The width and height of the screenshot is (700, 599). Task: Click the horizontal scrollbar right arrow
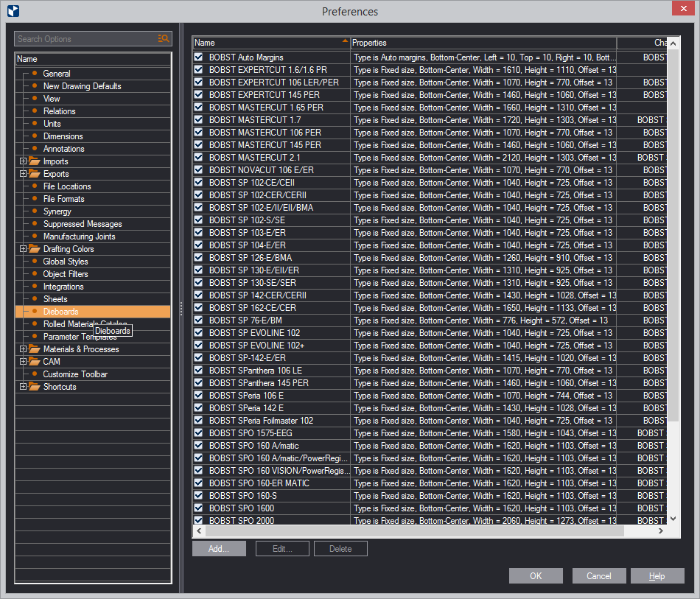661,530
